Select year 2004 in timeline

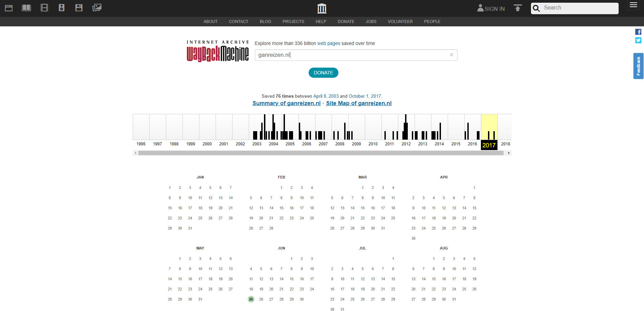273,144
